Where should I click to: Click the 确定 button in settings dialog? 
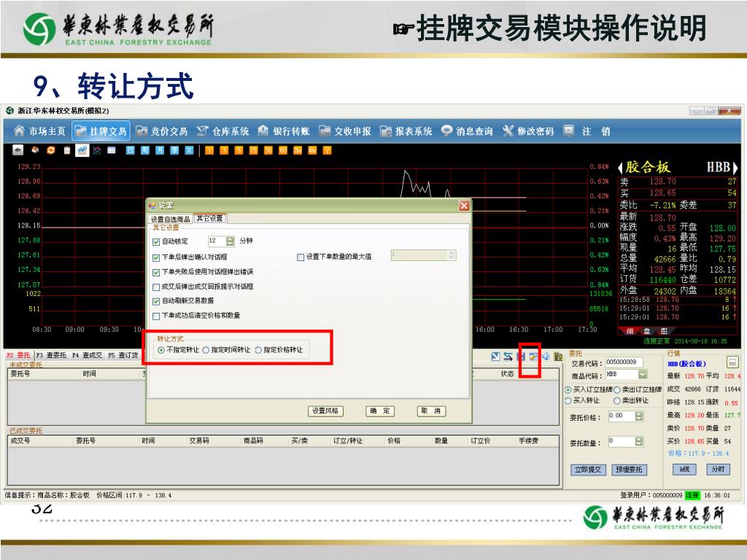[379, 411]
